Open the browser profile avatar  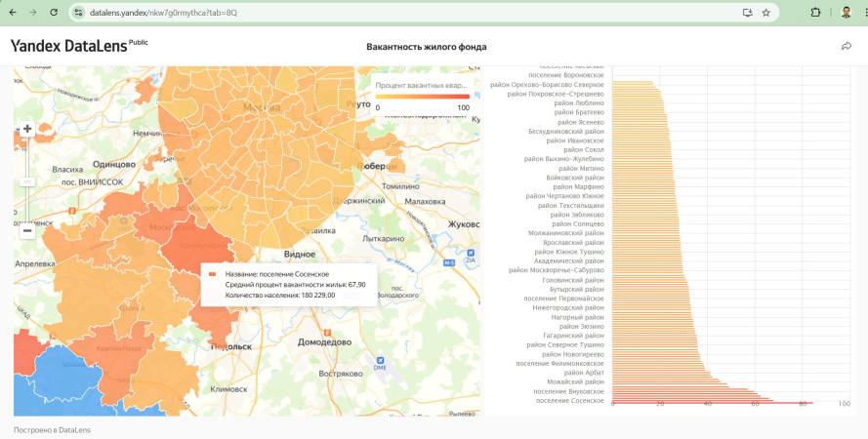coord(847,13)
